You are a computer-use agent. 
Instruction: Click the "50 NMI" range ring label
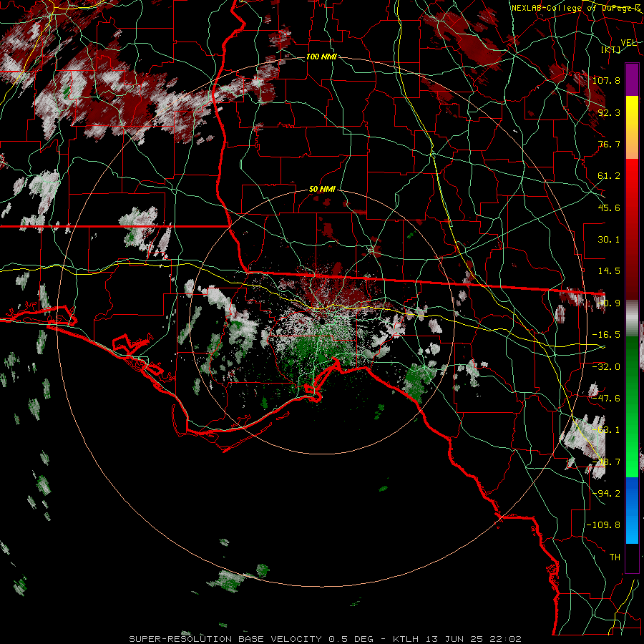(323, 190)
